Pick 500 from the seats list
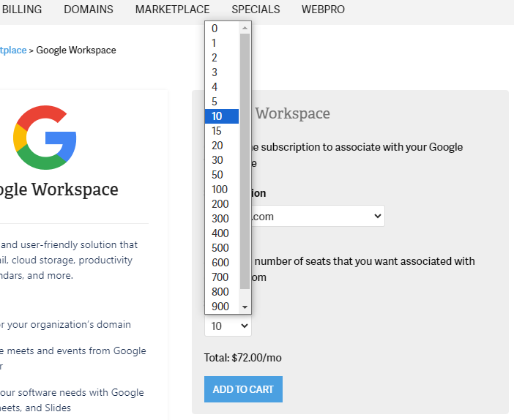This screenshot has height=420, width=514. (x=222, y=248)
